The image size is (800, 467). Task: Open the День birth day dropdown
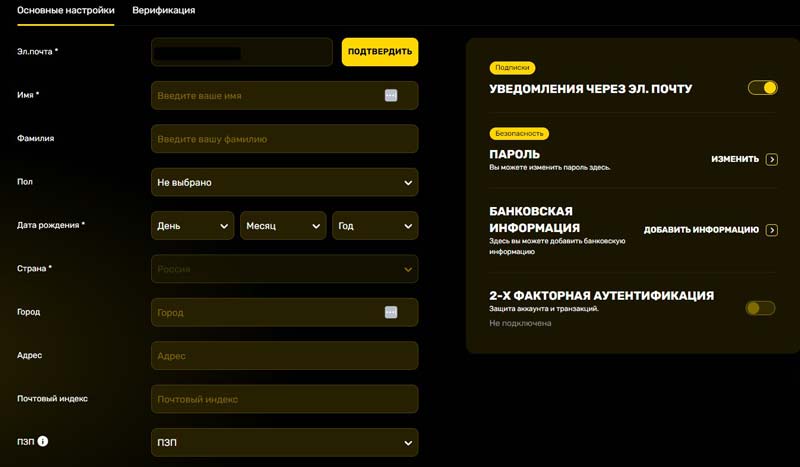point(193,226)
